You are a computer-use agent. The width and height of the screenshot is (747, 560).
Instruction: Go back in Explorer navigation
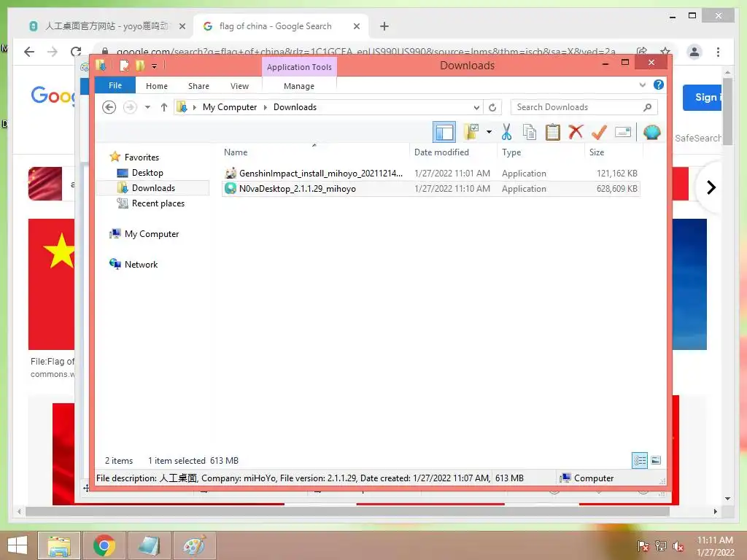[x=109, y=107]
